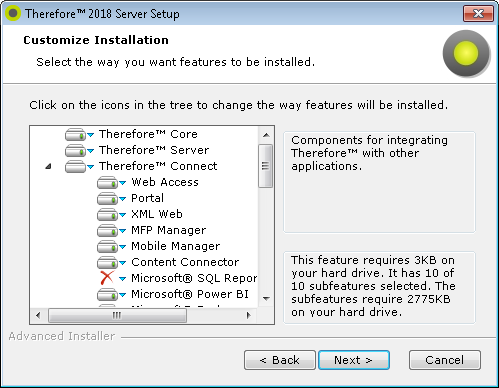Select the Web Access feature label
Screen dimensions: 499x388
[x=165, y=182]
